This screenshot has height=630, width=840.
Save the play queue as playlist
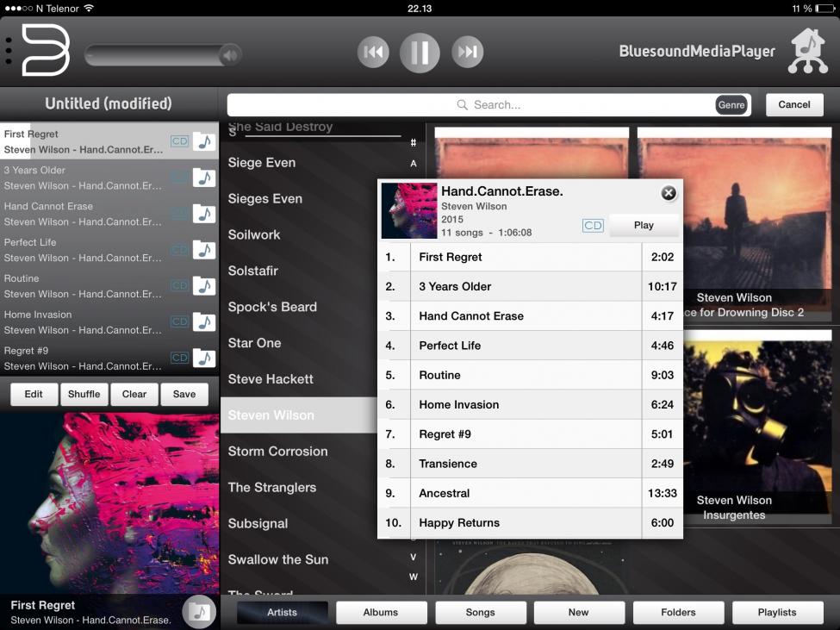[184, 394]
